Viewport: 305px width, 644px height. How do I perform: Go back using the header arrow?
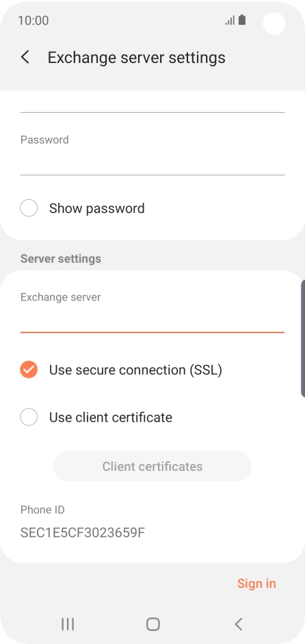25,57
